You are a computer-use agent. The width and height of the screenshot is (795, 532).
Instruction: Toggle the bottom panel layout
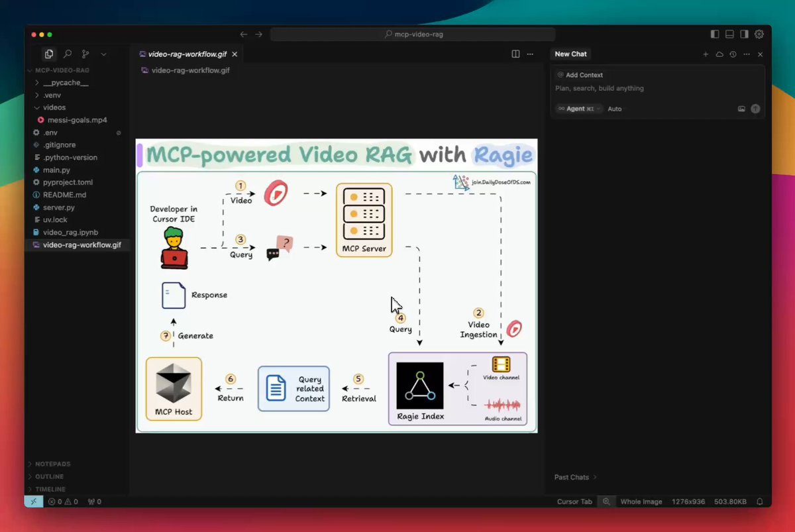point(729,34)
